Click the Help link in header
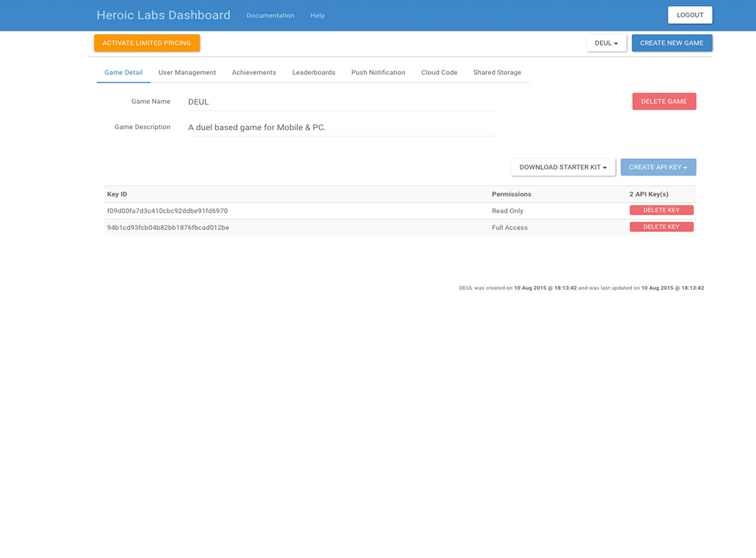 (x=317, y=15)
